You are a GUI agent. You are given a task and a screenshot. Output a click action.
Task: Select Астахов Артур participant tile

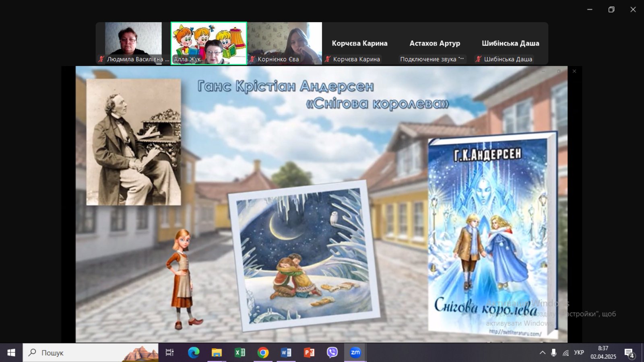(435, 43)
